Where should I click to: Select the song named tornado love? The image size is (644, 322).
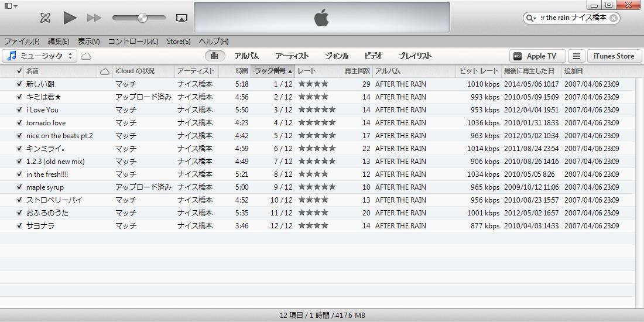pos(46,123)
